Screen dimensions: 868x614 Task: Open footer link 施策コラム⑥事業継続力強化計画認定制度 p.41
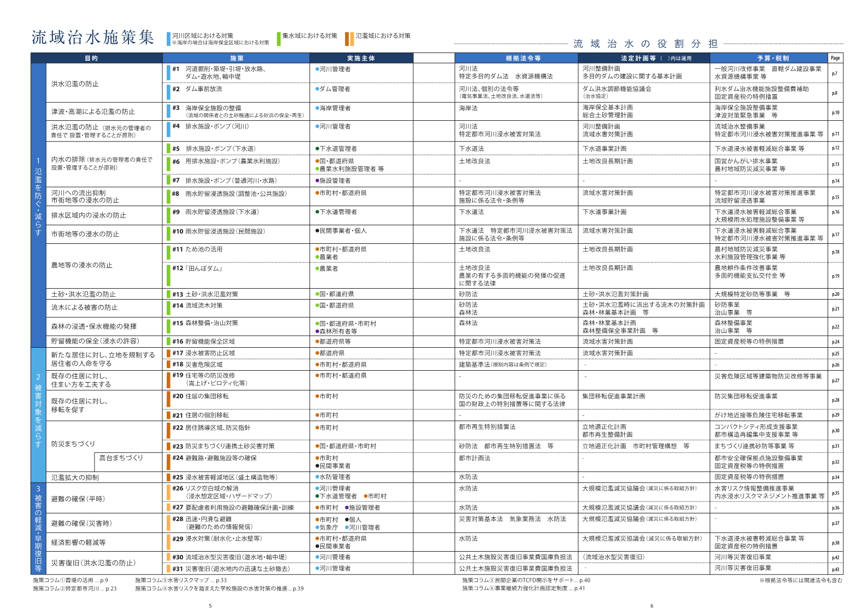(x=523, y=589)
